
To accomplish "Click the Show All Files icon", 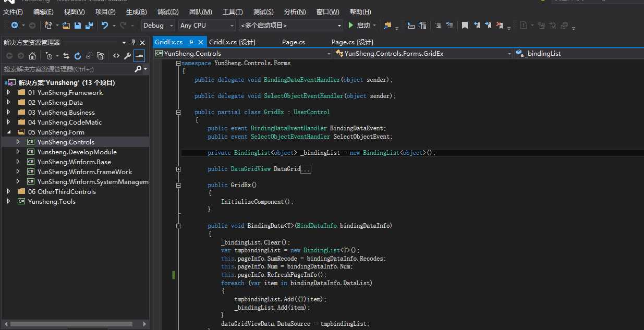I will coord(101,56).
